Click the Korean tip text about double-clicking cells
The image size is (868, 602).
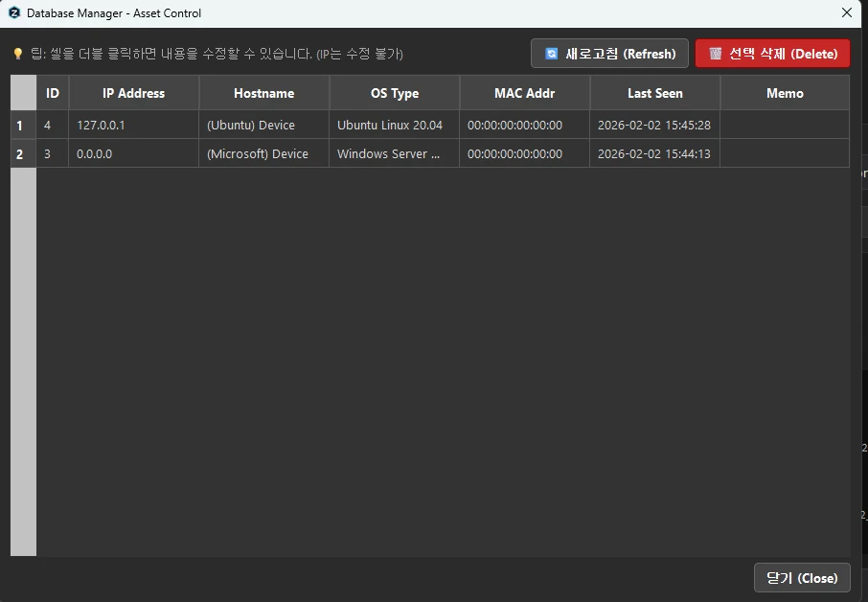pyautogui.click(x=217, y=54)
